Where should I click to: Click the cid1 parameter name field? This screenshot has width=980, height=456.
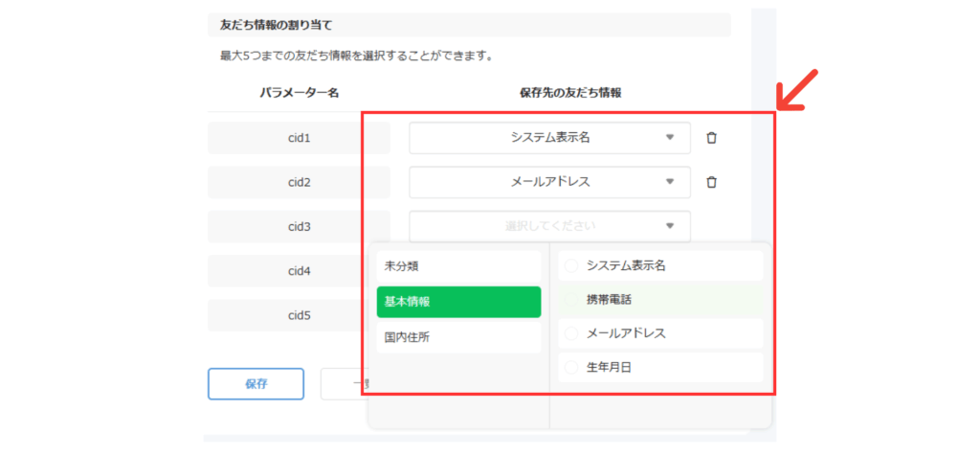[x=299, y=138]
